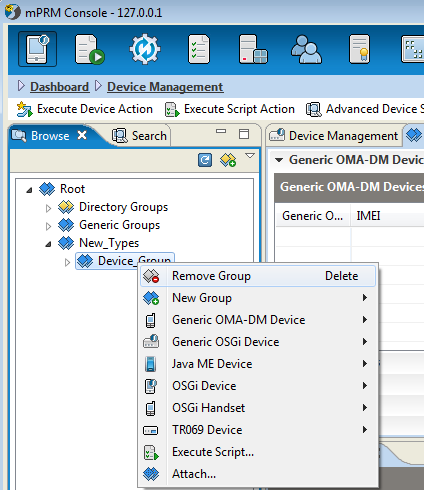Select Remove Group from context menu
Screen dimensions: 424x490
(258, 276)
